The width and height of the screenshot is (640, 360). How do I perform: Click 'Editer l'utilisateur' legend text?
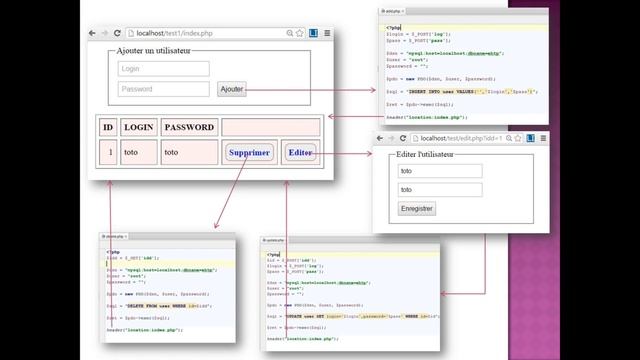click(424, 154)
